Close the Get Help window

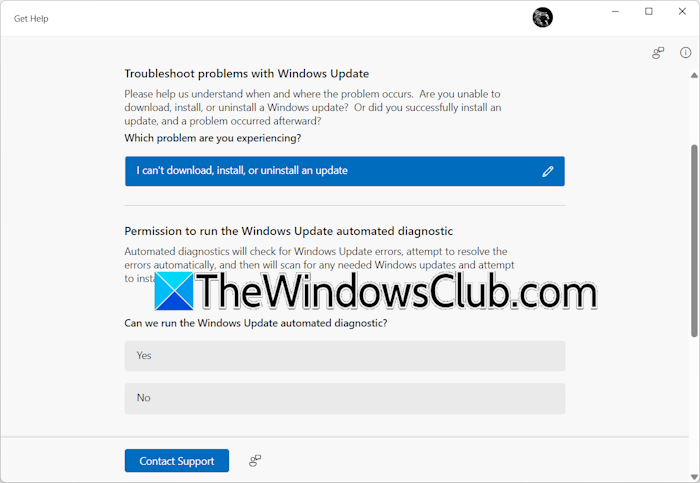coord(682,12)
